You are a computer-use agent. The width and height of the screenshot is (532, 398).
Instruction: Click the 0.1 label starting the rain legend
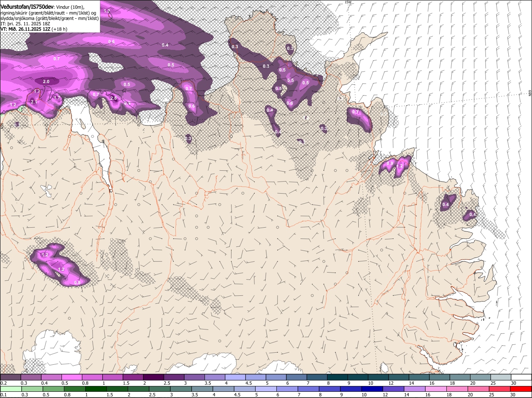click(3, 395)
